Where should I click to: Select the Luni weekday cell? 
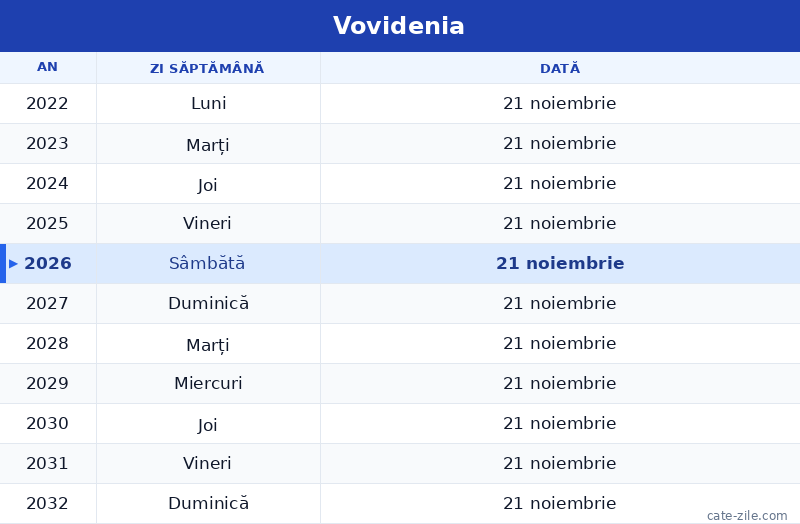[208, 104]
